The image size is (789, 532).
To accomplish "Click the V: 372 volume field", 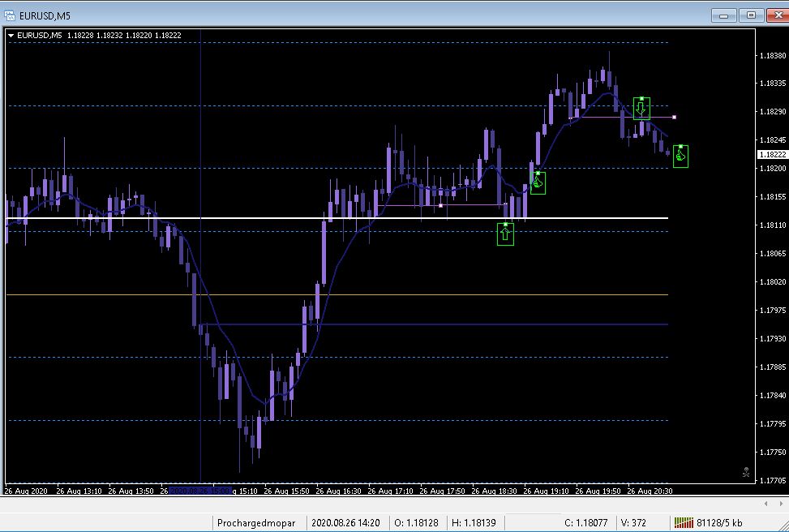I will tap(633, 523).
